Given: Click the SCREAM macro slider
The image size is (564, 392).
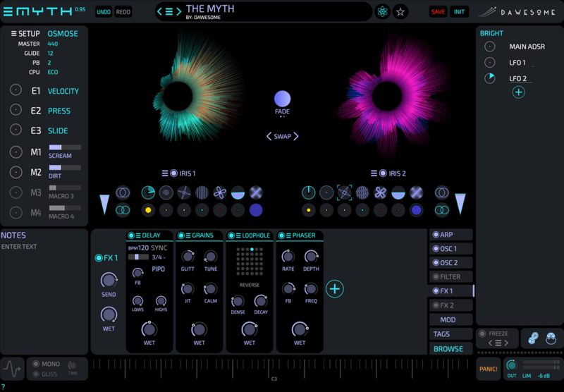Looking at the screenshot, I should (64, 147).
